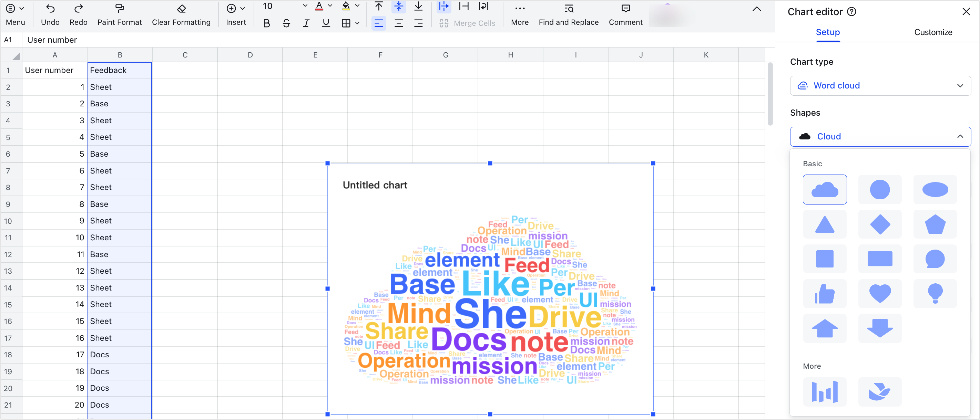Open the Chart type dropdown

880,85
